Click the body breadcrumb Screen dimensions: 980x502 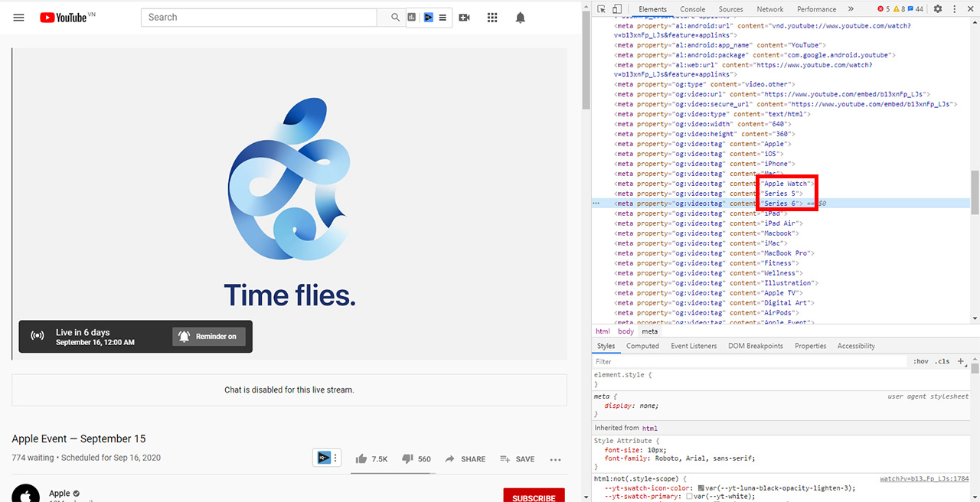tap(626, 331)
